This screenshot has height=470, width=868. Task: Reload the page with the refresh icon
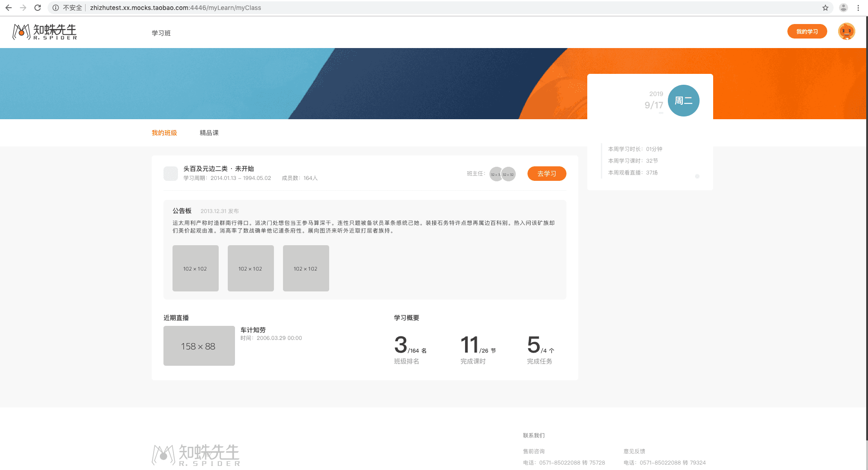(38, 8)
